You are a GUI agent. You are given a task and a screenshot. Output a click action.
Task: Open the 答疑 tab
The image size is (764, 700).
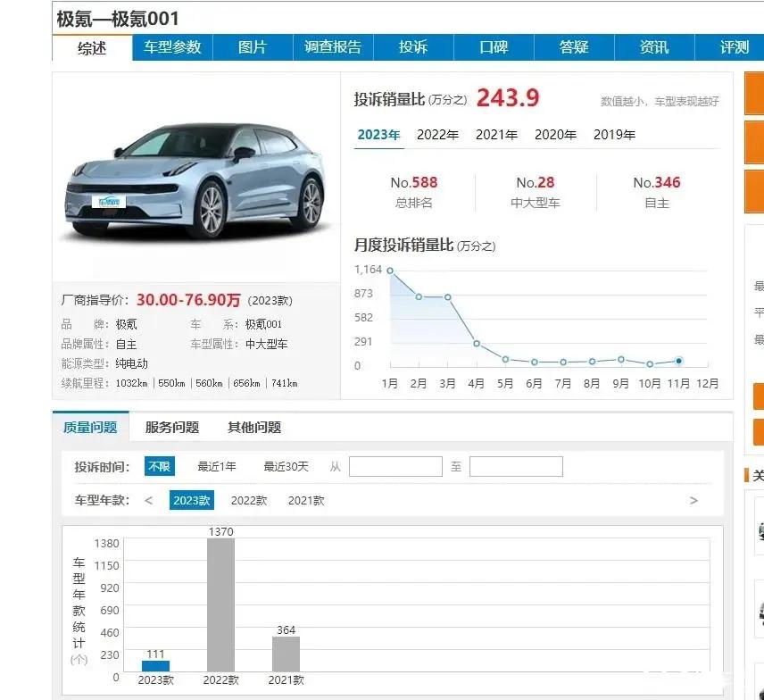coord(575,47)
